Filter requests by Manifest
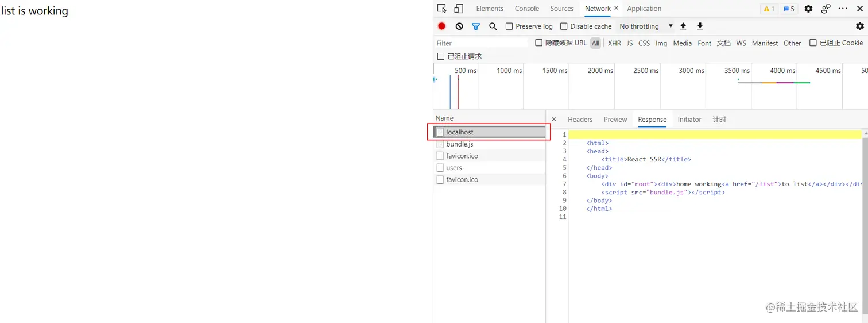The height and width of the screenshot is (323, 868). 765,43
